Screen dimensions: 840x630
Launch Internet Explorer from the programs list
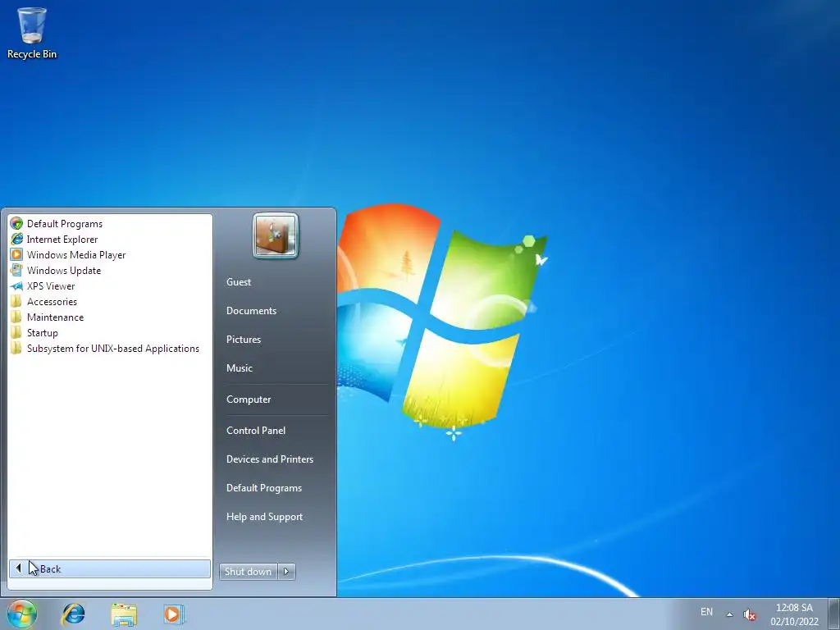click(x=62, y=239)
